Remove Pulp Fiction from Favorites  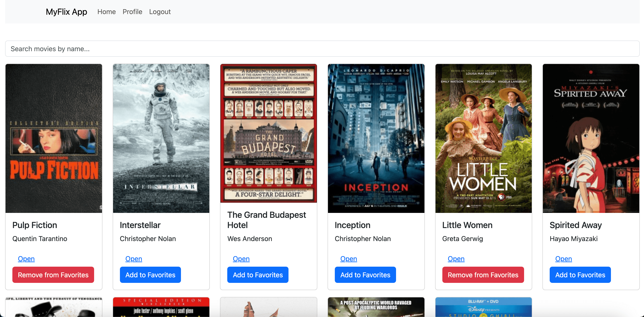(x=53, y=275)
